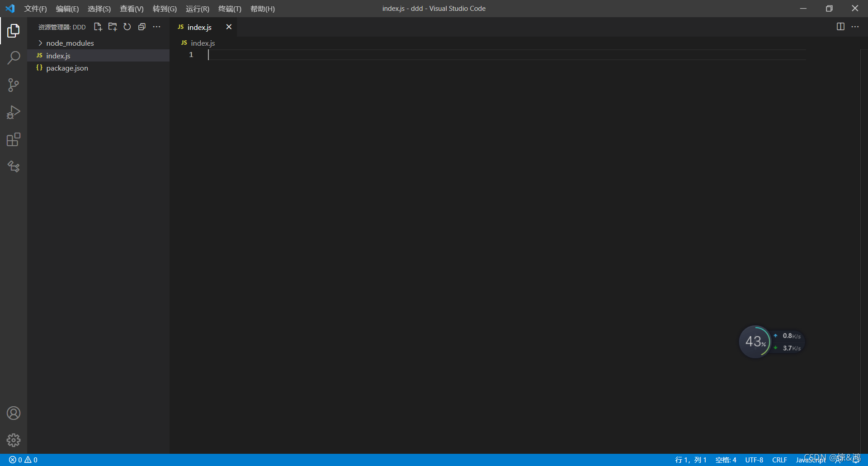Image resolution: width=868 pixels, height=466 pixels.
Task: Open the 转到(G) menu
Action: 165,9
